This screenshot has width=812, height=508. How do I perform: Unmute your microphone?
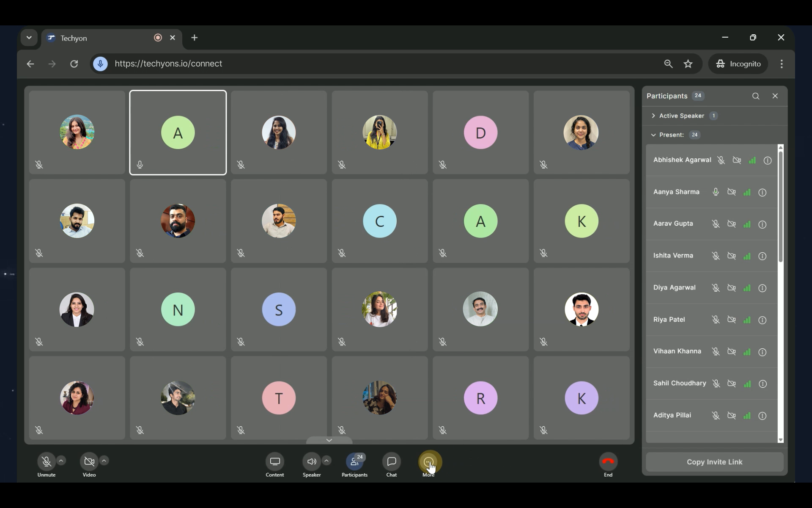[x=46, y=461]
